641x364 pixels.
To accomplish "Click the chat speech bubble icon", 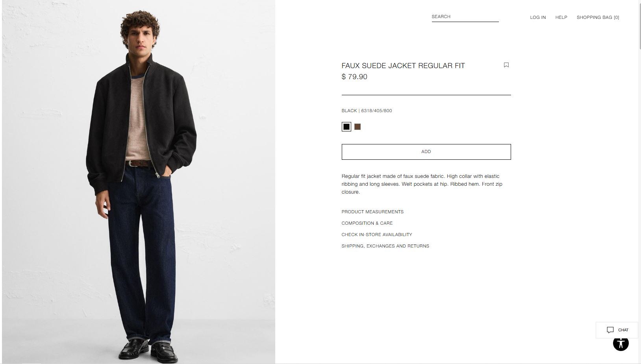I will click(x=610, y=330).
